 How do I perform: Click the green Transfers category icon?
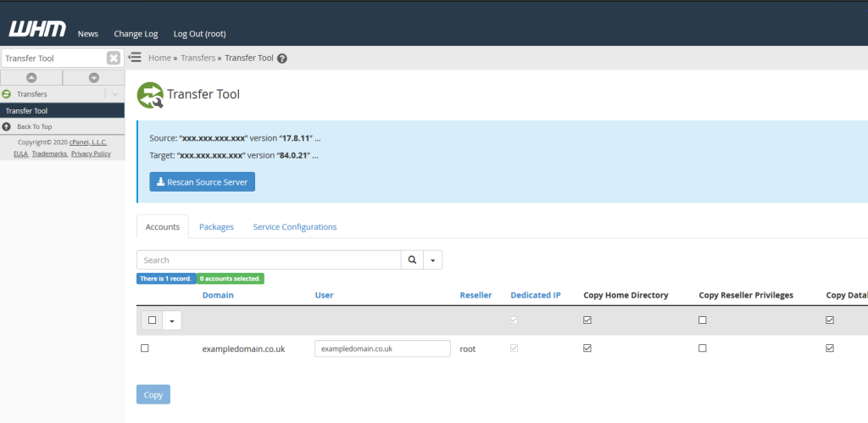pyautogui.click(x=7, y=94)
